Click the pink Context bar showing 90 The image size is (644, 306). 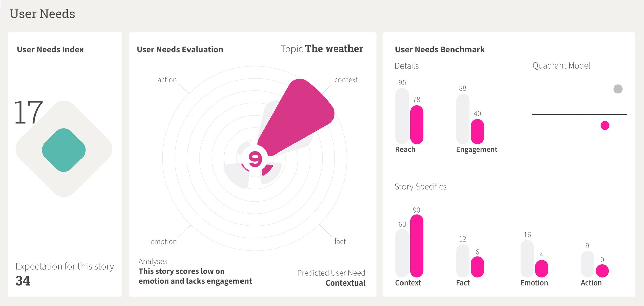coord(417,246)
